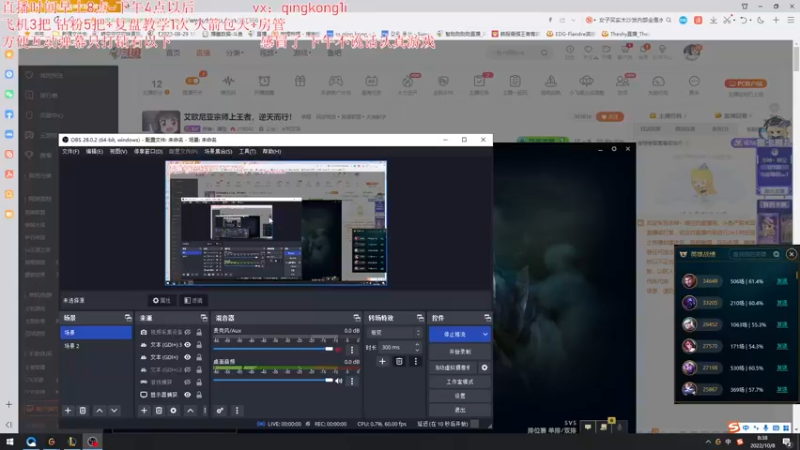Start recording in OBS controls
800x450 pixels.
point(460,352)
